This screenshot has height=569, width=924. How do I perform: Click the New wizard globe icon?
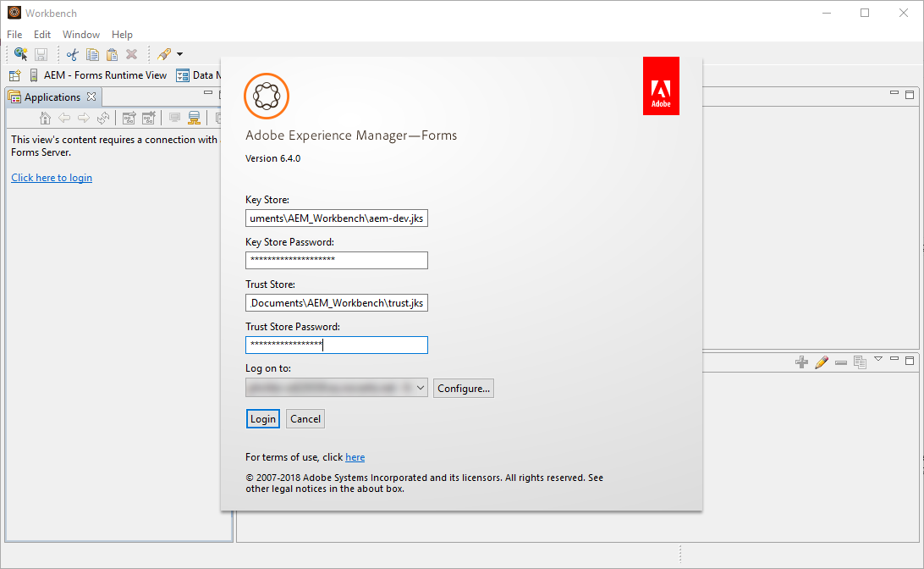pos(20,54)
